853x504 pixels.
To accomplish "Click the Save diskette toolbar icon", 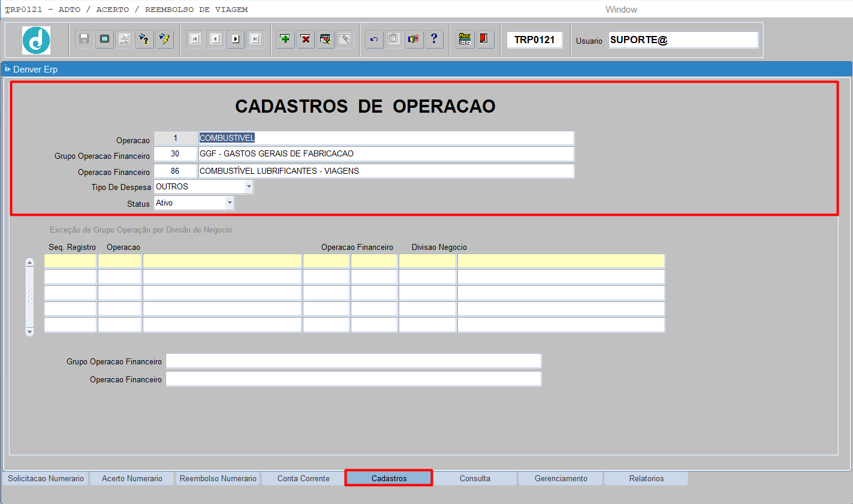I will point(85,39).
